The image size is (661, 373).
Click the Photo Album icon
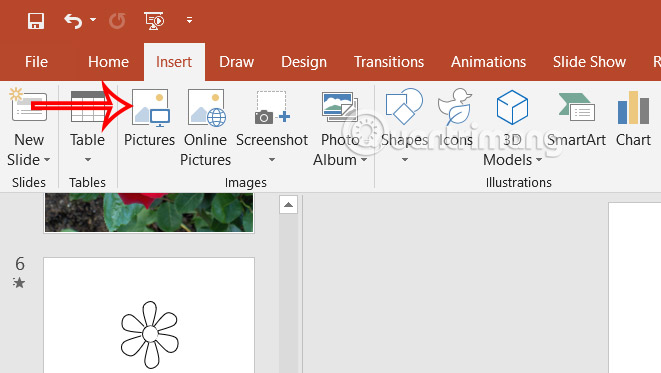(x=339, y=107)
